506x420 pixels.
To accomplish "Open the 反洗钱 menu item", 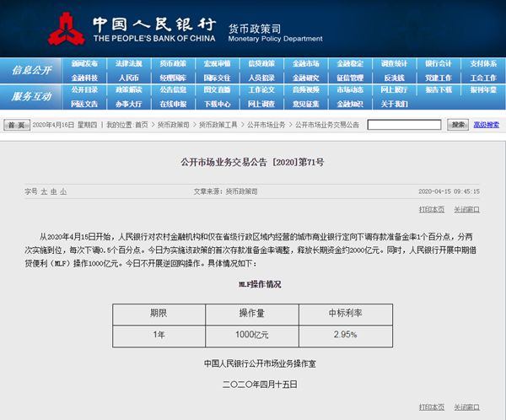I will click(395, 78).
